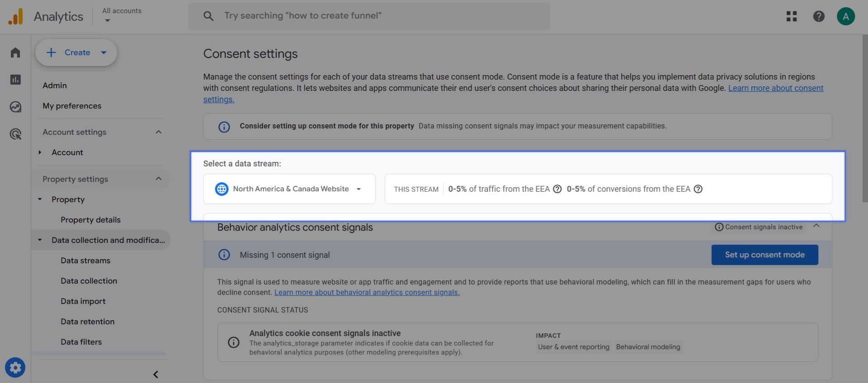Image resolution: width=868 pixels, height=383 pixels.
Task: Open the All accounts dropdown
Action: click(122, 15)
